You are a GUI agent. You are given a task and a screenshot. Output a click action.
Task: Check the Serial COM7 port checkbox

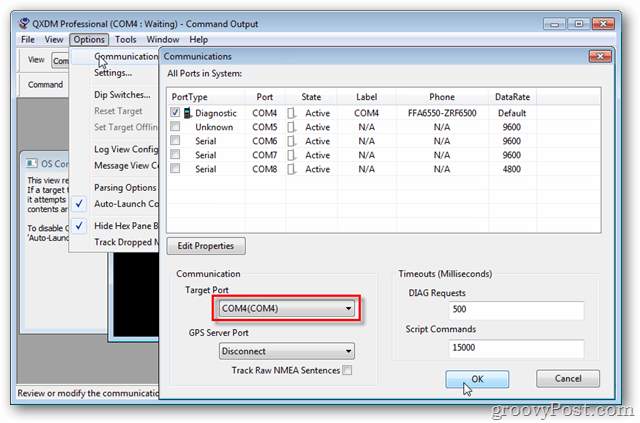[175, 154]
